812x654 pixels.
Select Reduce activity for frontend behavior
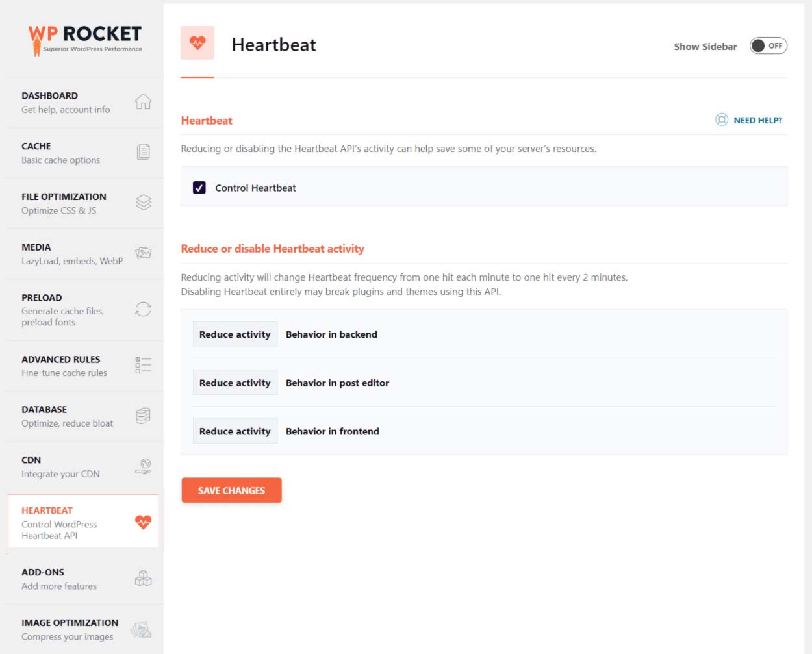[235, 431]
